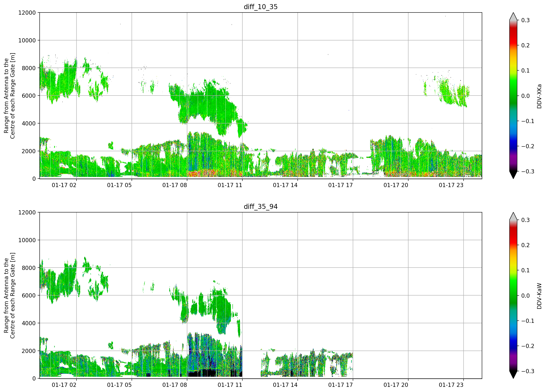Click "01-17 02" tick under diff_10_35 plot

pos(64,185)
